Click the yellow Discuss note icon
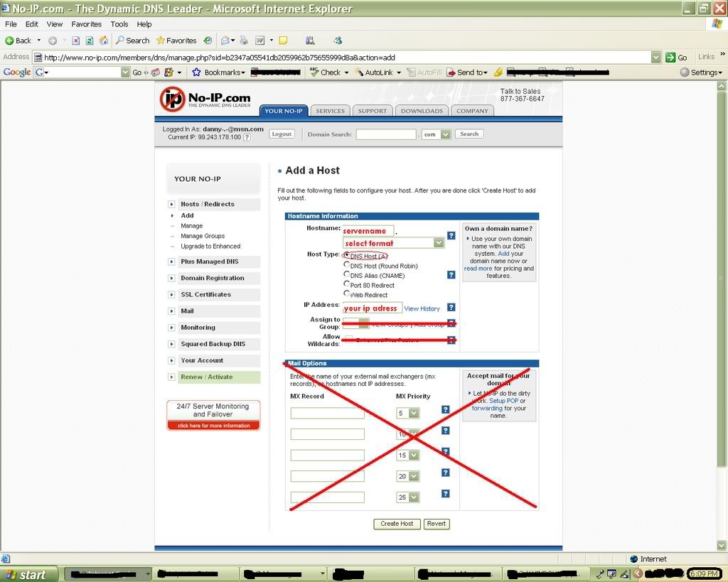Image resolution: width=728 pixels, height=582 pixels. point(283,41)
